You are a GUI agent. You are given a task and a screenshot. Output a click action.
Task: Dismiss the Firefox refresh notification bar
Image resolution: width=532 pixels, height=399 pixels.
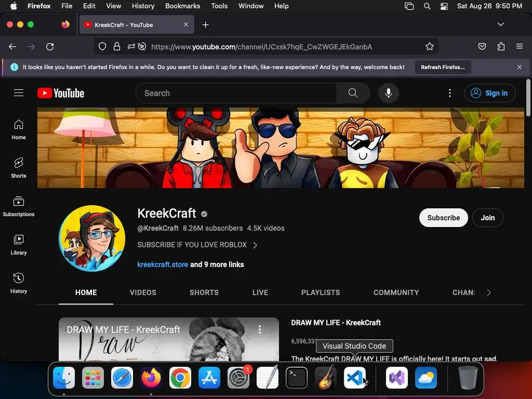[x=520, y=67]
